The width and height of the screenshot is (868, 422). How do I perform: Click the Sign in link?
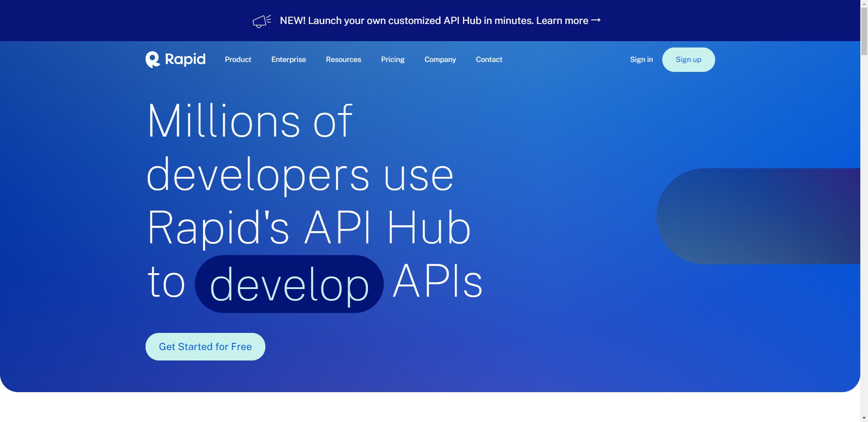[641, 59]
